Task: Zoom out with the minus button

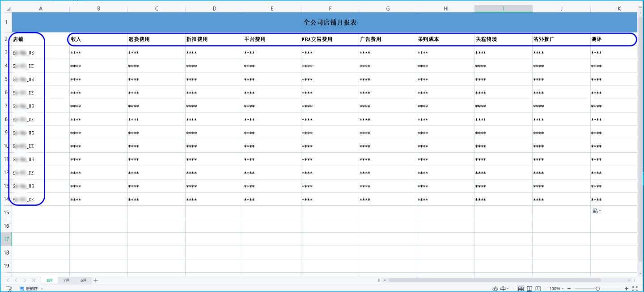Action: tap(569, 289)
